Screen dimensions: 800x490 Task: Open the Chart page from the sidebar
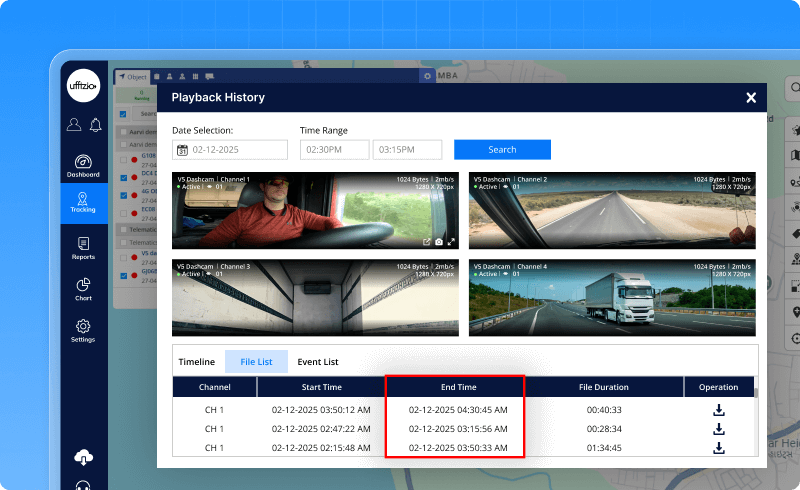pos(83,289)
